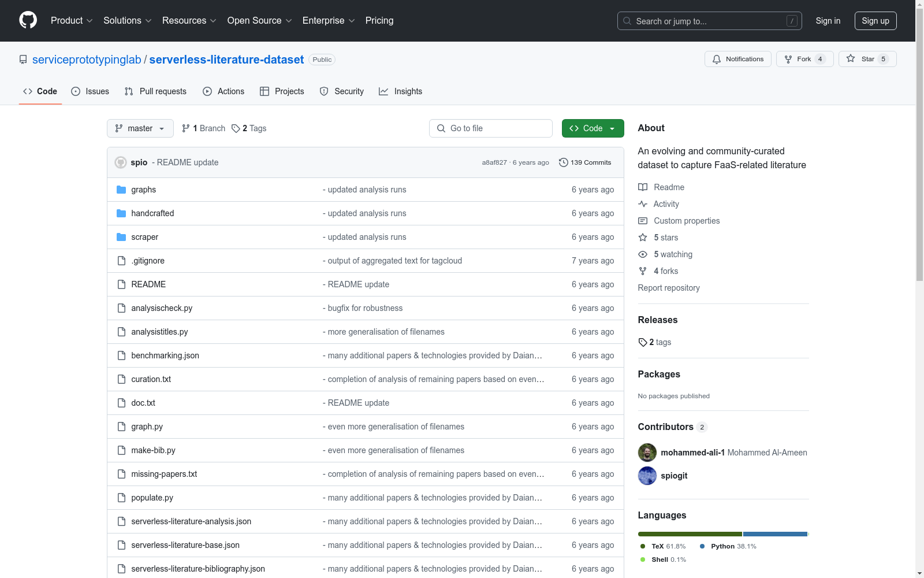Open Custom properties link
924x578 pixels.
coord(679,221)
